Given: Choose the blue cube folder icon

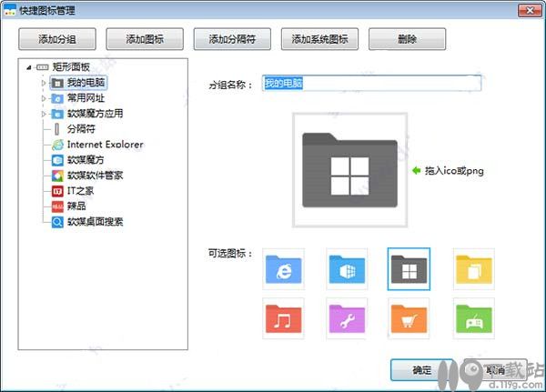Looking at the screenshot, I should (x=347, y=269).
